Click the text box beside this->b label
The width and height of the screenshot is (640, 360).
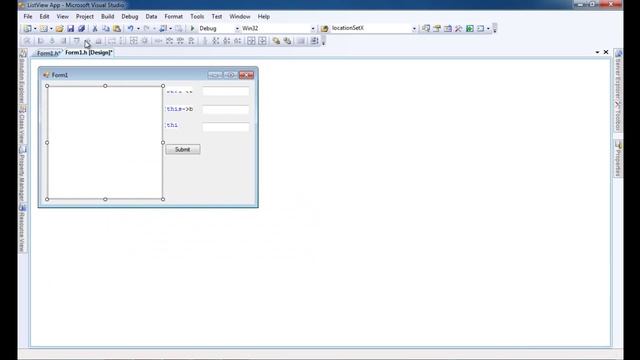click(x=226, y=109)
